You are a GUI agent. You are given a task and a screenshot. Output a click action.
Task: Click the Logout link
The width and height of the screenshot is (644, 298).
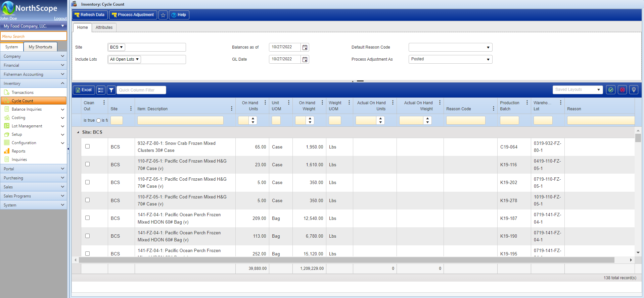click(x=60, y=18)
